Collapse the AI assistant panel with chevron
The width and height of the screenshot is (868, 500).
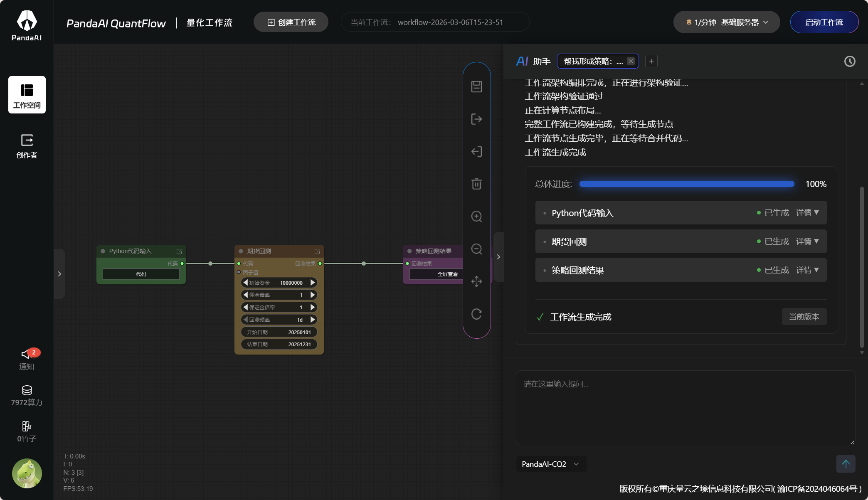click(498, 257)
